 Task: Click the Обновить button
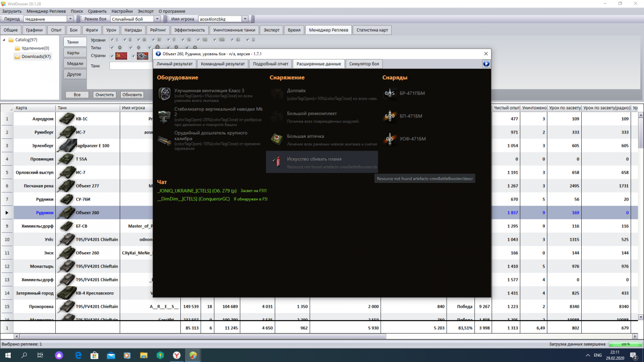point(132,95)
